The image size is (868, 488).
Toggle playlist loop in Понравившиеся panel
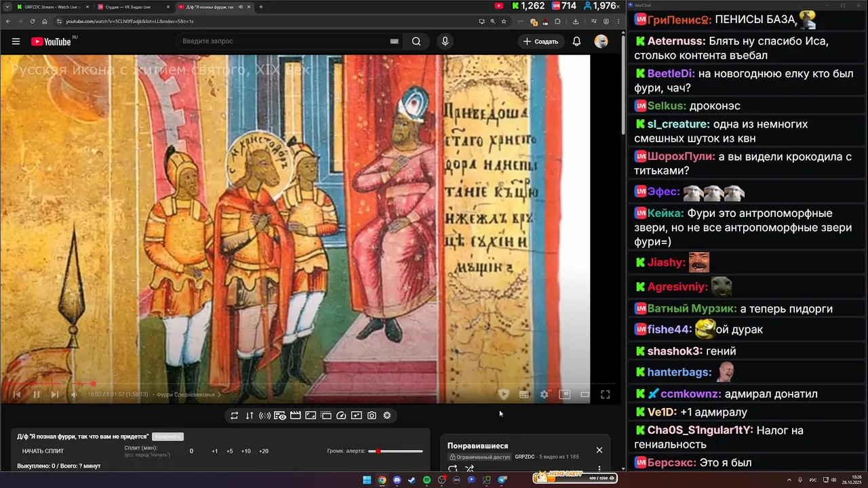[x=453, y=468]
